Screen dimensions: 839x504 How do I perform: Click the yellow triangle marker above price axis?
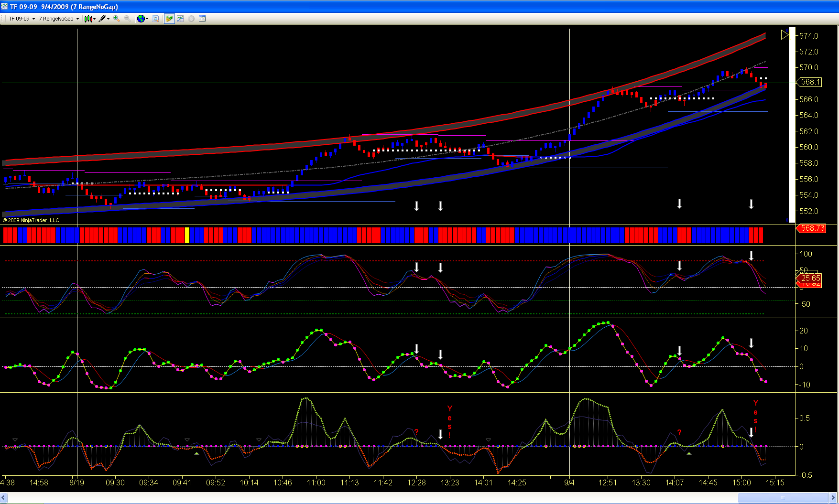click(x=785, y=34)
